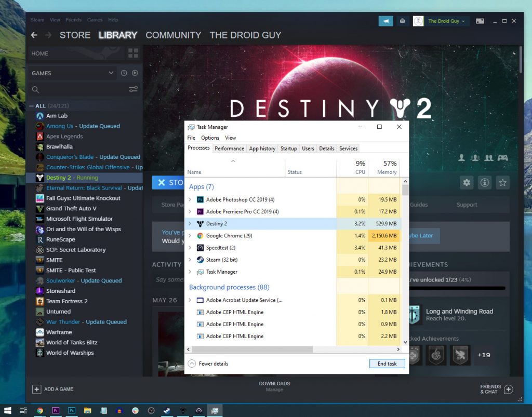Expand Adobe Acrobat Update Service process
The width and height of the screenshot is (532, 417).
tap(190, 300)
